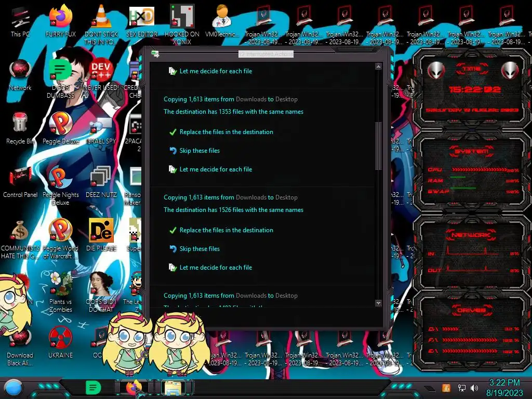The image size is (532, 399).
Task: Open the HxD hex editor desktop icon
Action: (x=141, y=22)
